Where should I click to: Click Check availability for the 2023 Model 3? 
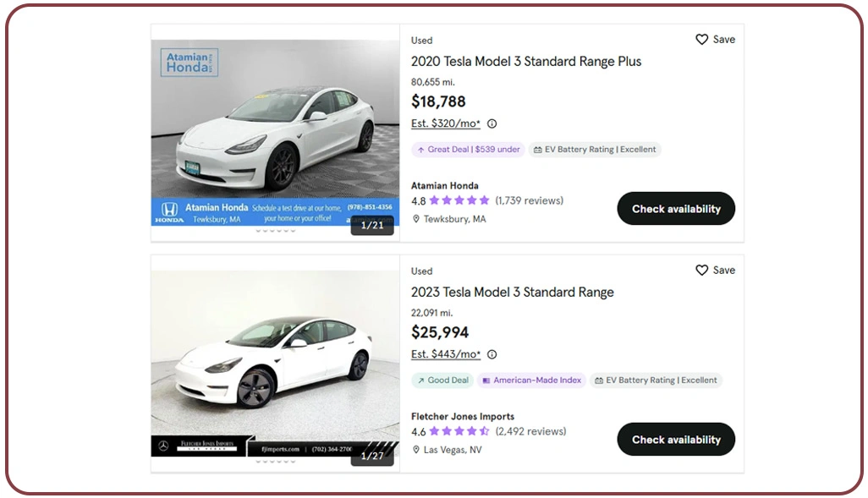[x=675, y=439]
